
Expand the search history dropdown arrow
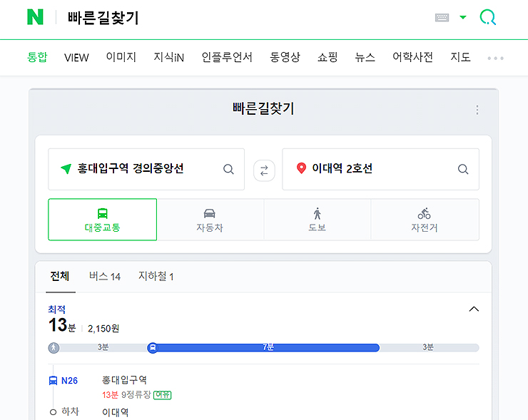pos(463,17)
